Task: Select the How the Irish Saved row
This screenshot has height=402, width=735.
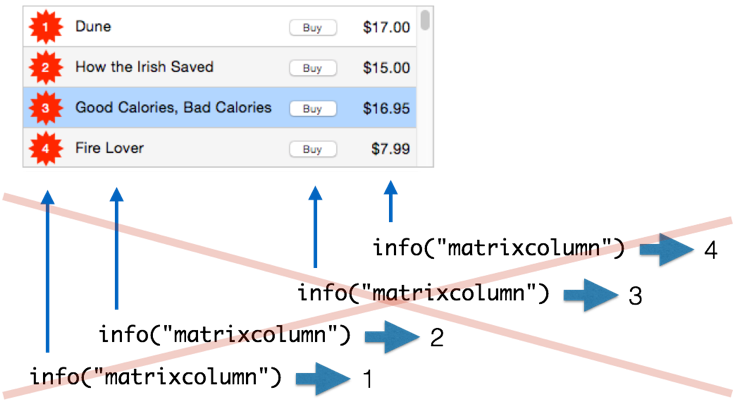Action: tap(220, 67)
